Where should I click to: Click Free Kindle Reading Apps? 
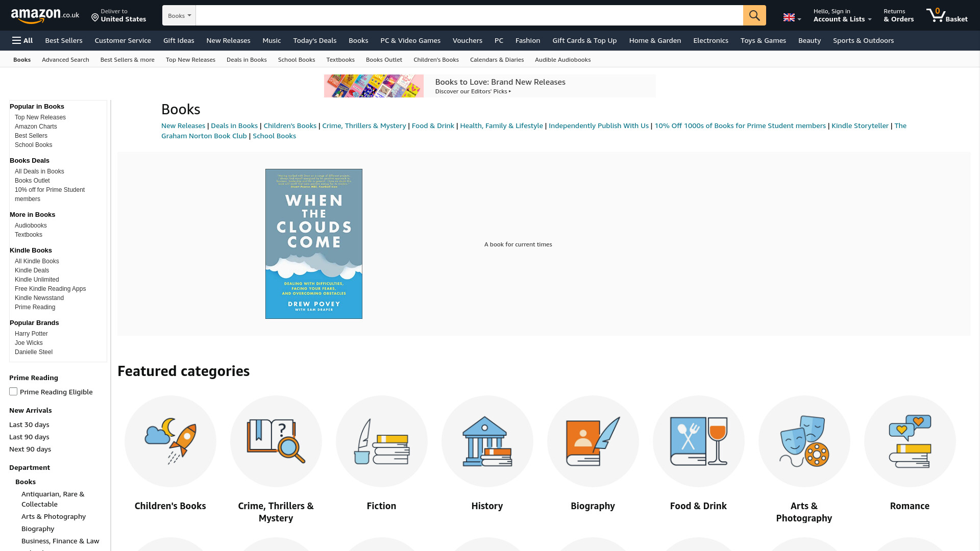tap(50, 289)
